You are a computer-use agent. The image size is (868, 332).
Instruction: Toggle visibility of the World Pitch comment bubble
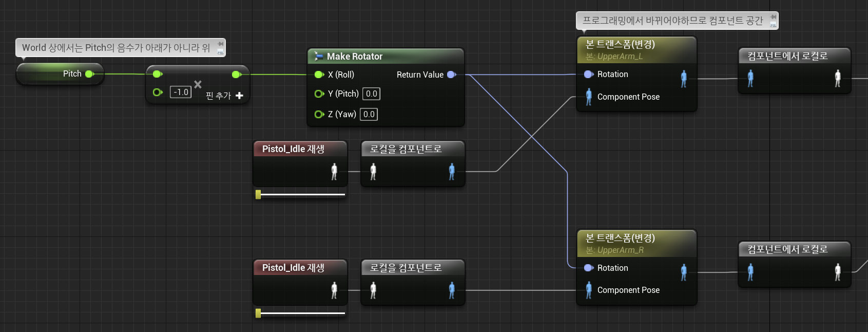click(x=221, y=51)
